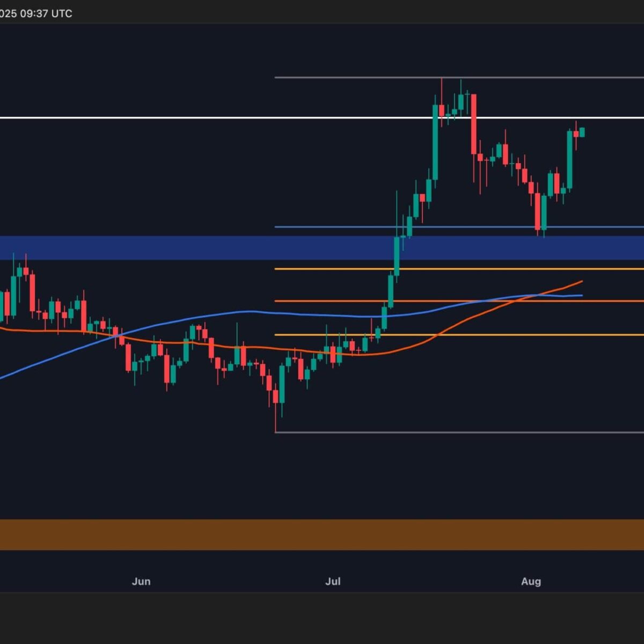Image resolution: width=644 pixels, height=644 pixels.
Task: Select the blue shaded support zone rectangle
Action: 322,248
